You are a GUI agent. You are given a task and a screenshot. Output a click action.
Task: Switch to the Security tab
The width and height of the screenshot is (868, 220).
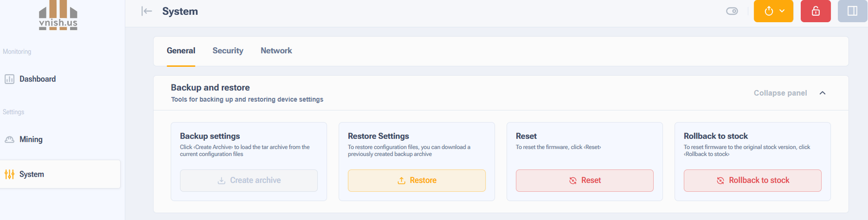tap(228, 51)
